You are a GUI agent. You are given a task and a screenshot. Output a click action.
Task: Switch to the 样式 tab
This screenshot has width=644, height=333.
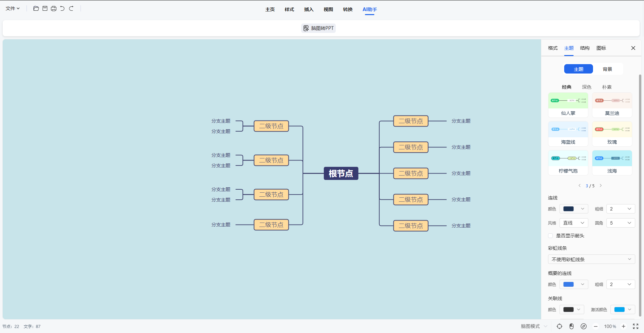(x=289, y=9)
